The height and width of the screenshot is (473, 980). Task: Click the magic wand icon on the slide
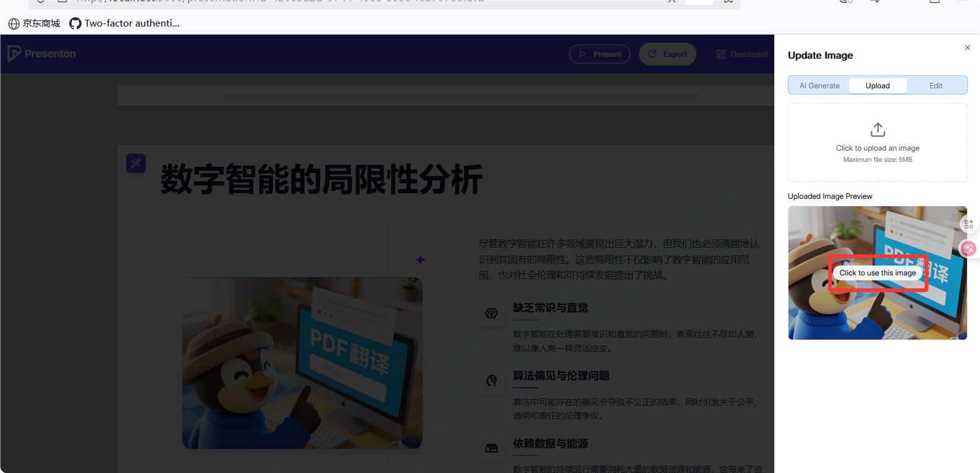point(136,163)
